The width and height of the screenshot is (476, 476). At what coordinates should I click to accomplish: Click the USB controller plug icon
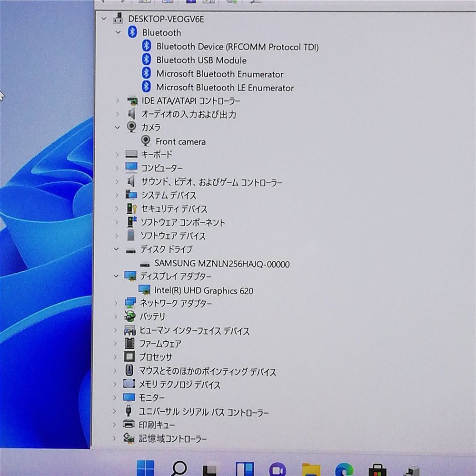(129, 410)
